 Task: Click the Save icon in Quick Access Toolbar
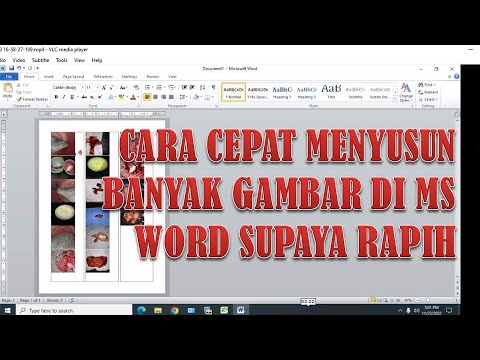coord(12,68)
